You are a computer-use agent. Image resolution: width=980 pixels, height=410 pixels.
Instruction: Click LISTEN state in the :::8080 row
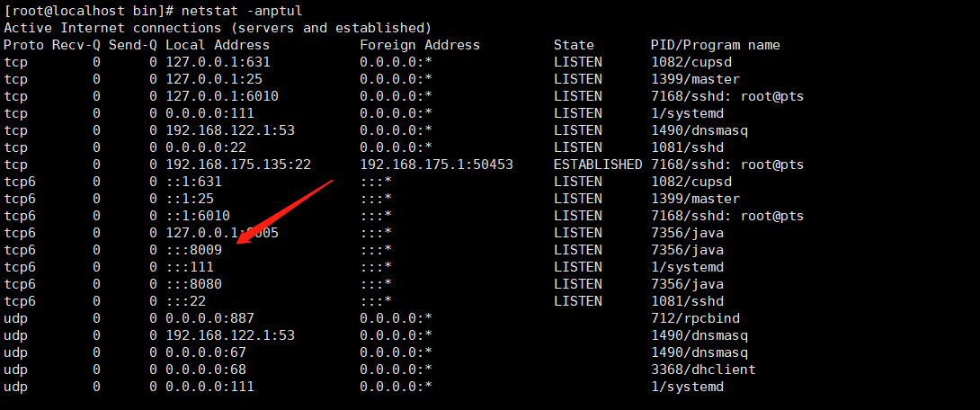coord(577,284)
